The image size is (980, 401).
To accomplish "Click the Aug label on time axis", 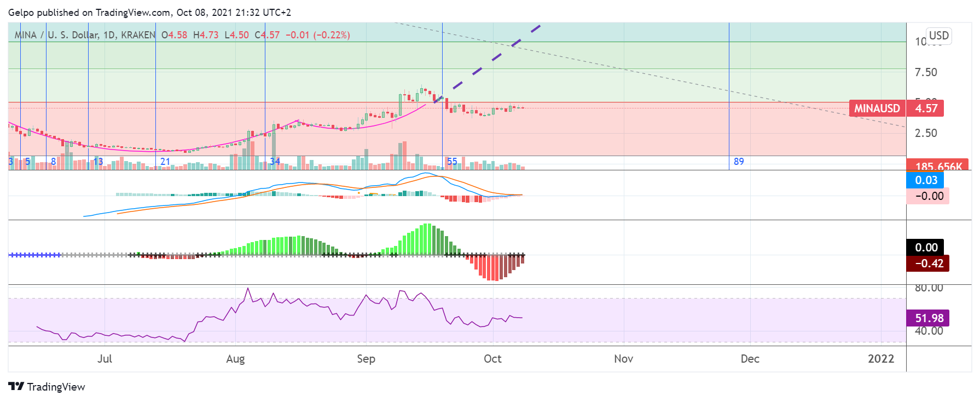I will coord(235,359).
